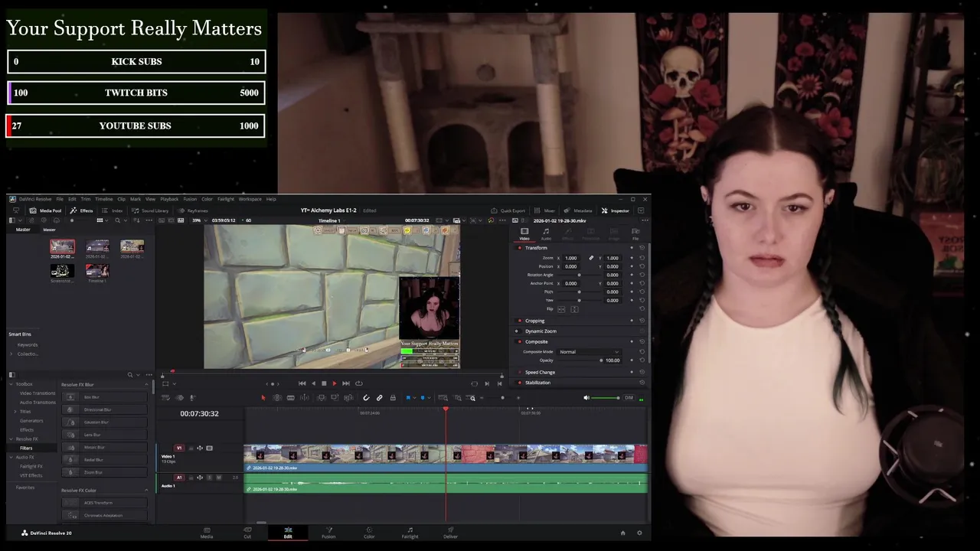Viewport: 980px width, 551px height.
Task: Open the File menu
Action: tap(60, 199)
